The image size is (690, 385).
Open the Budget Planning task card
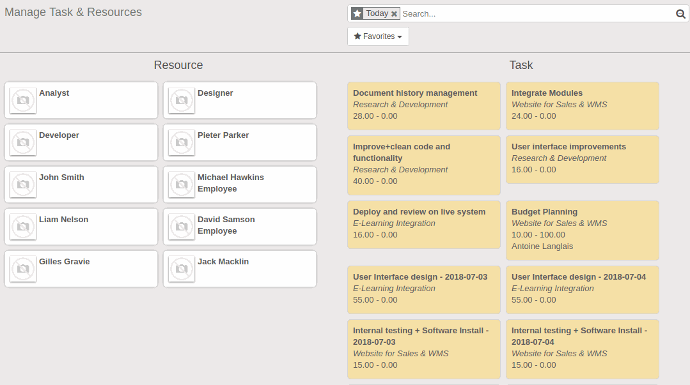582,230
